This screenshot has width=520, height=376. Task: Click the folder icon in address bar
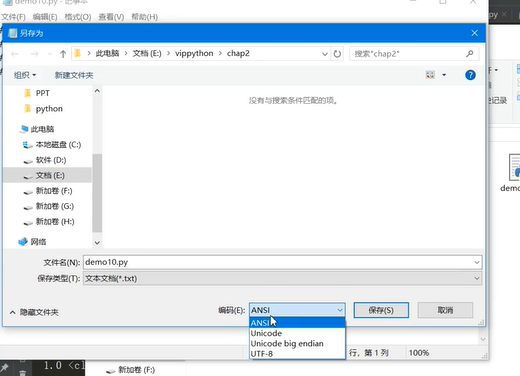[78, 53]
